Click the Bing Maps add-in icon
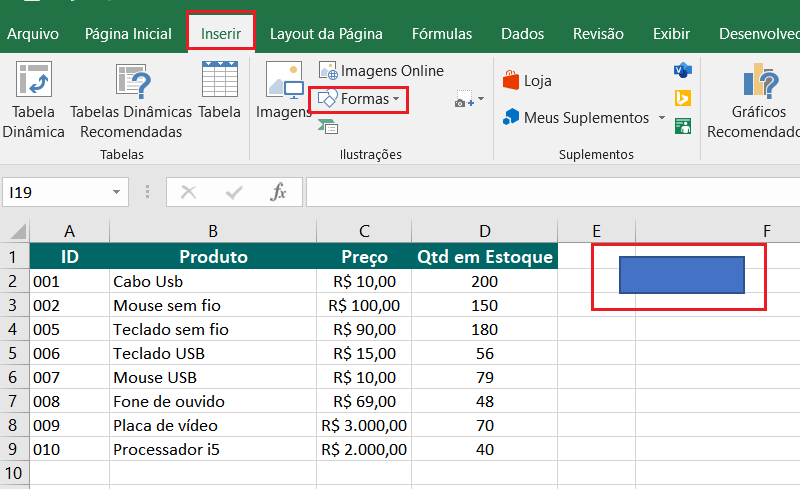This screenshot has width=800, height=489. coord(683,98)
